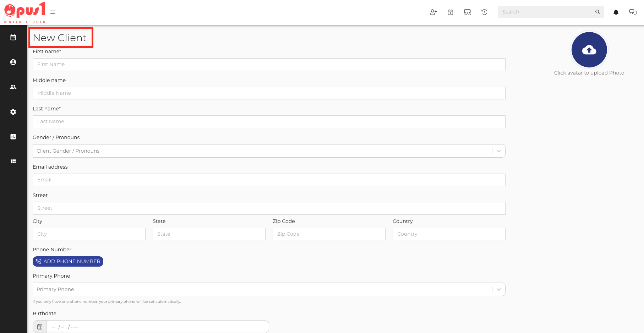This screenshot has height=333, width=644.
Task: Click the avatar upload cloud icon
Action: pyautogui.click(x=589, y=50)
